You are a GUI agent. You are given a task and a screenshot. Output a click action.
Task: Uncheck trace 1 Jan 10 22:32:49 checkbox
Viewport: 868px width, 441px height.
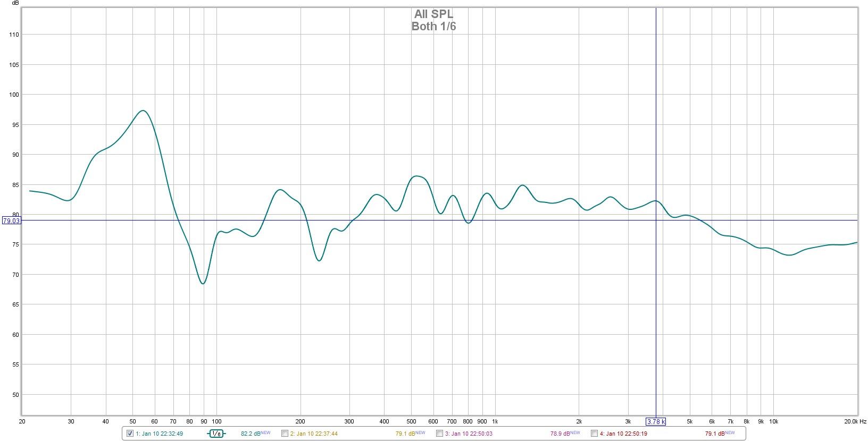[x=130, y=434]
